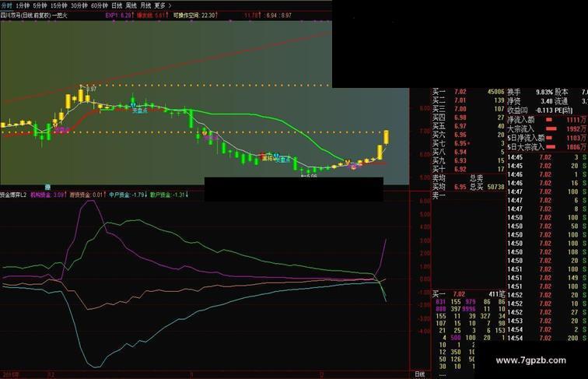This screenshot has width=588, height=379.
Task: Click the 5日净流入额 1103万 row
Action: [547, 138]
